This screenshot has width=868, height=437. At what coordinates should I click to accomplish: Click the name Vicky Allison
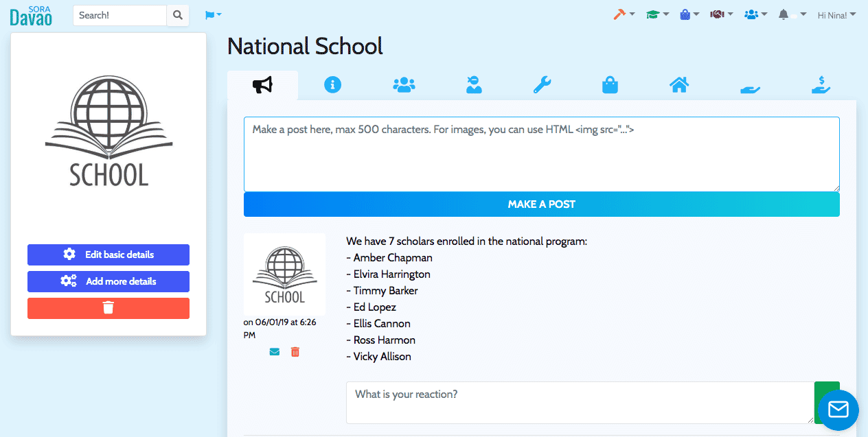pyautogui.click(x=382, y=357)
